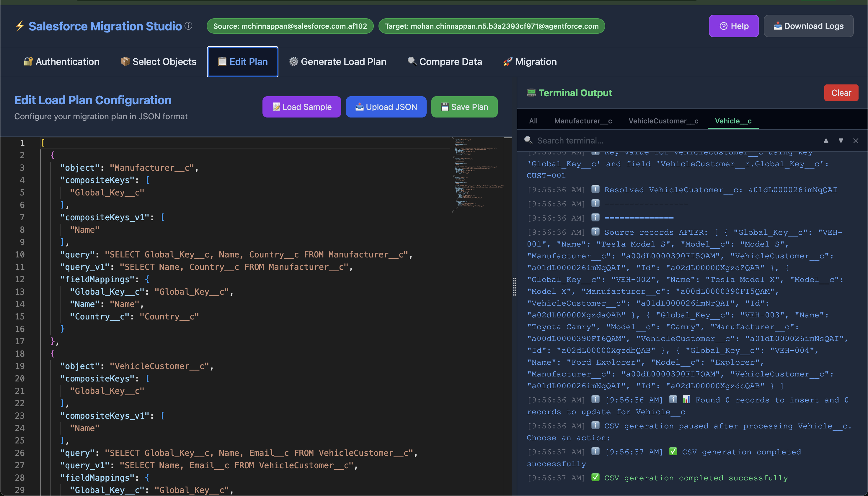Save the current plan

[464, 107]
